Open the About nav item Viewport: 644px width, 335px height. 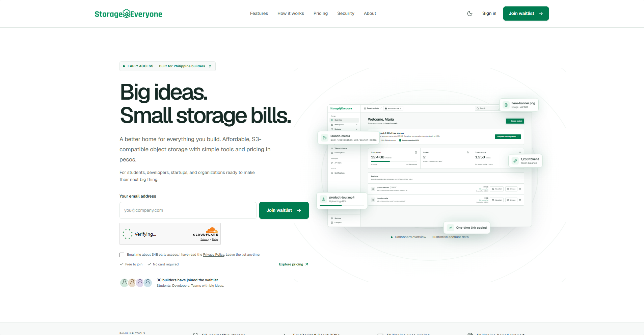click(x=370, y=14)
